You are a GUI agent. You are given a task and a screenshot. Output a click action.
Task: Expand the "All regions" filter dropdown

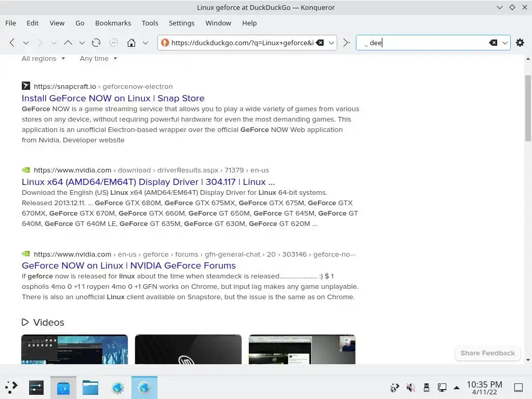[44, 58]
